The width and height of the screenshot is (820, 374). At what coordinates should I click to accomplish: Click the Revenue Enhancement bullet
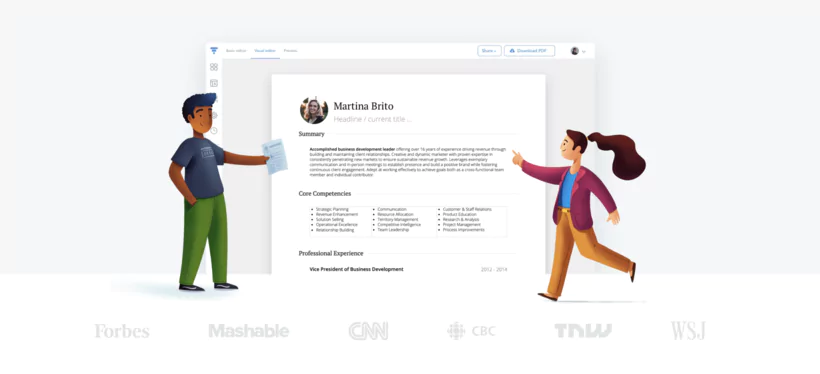(x=337, y=214)
